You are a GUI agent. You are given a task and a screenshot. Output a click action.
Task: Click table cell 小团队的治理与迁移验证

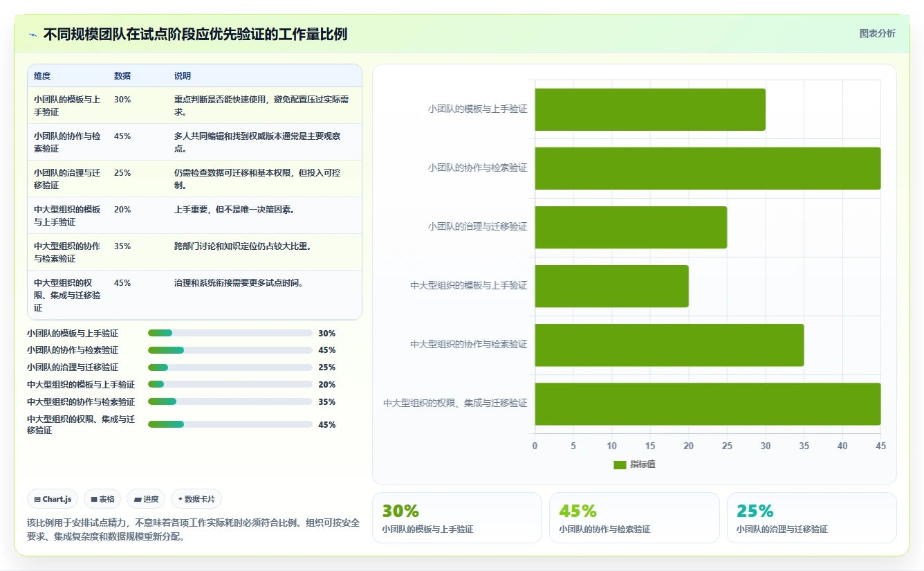(x=67, y=179)
